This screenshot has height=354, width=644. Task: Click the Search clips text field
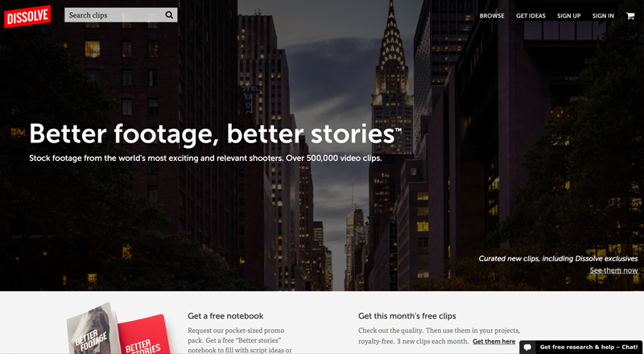click(x=121, y=15)
